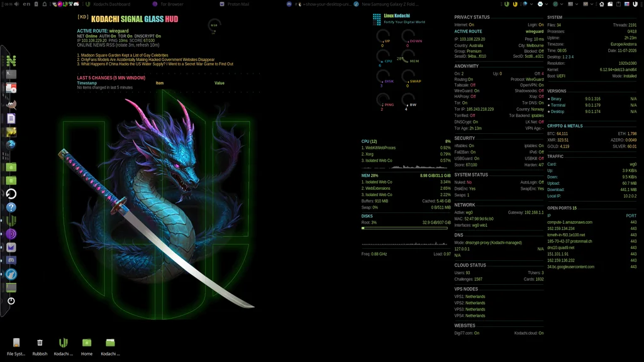Open the Home folder desktop icon

point(87,346)
